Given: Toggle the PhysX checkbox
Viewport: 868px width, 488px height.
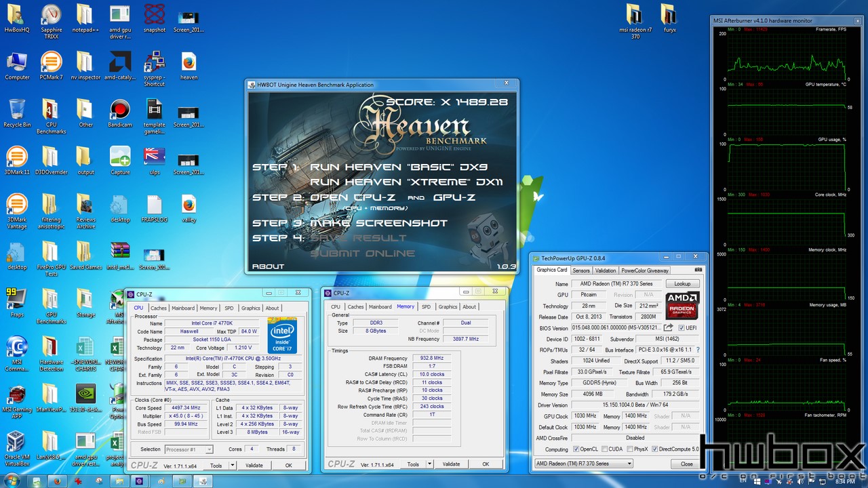Looking at the screenshot, I should tap(629, 449).
